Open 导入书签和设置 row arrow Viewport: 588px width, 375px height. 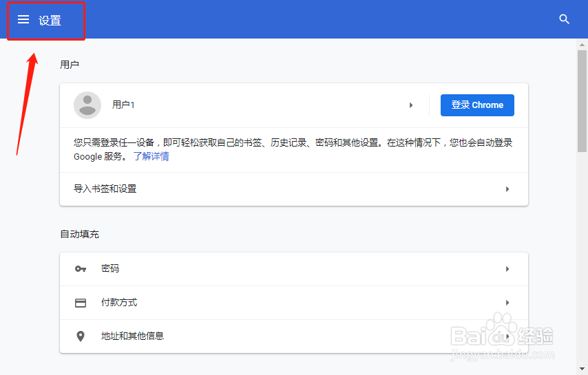(x=507, y=189)
